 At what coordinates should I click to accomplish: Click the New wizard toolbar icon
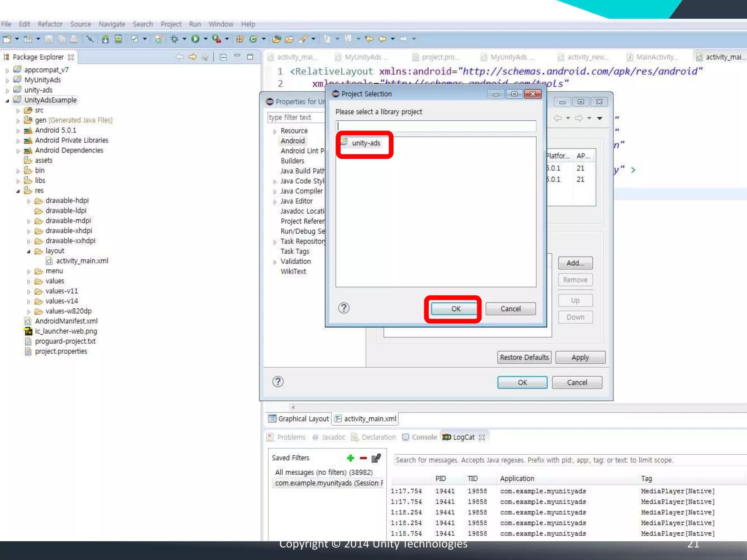click(7, 39)
